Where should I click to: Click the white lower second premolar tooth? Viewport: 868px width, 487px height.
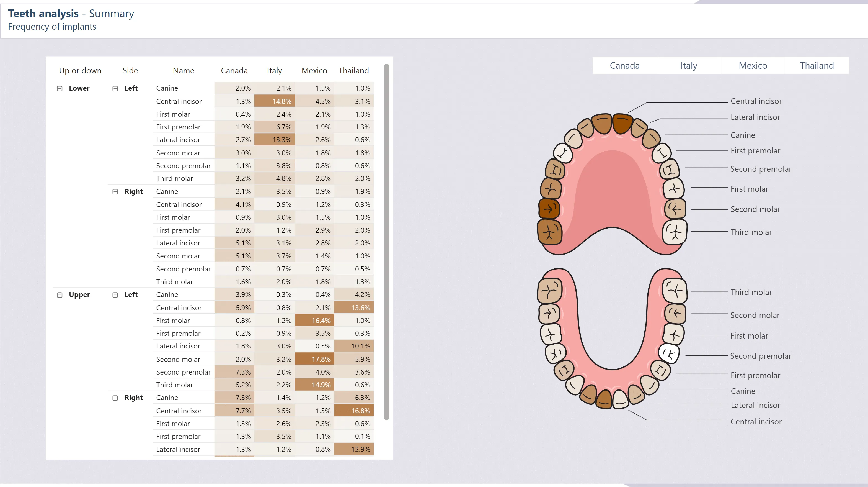tap(669, 353)
